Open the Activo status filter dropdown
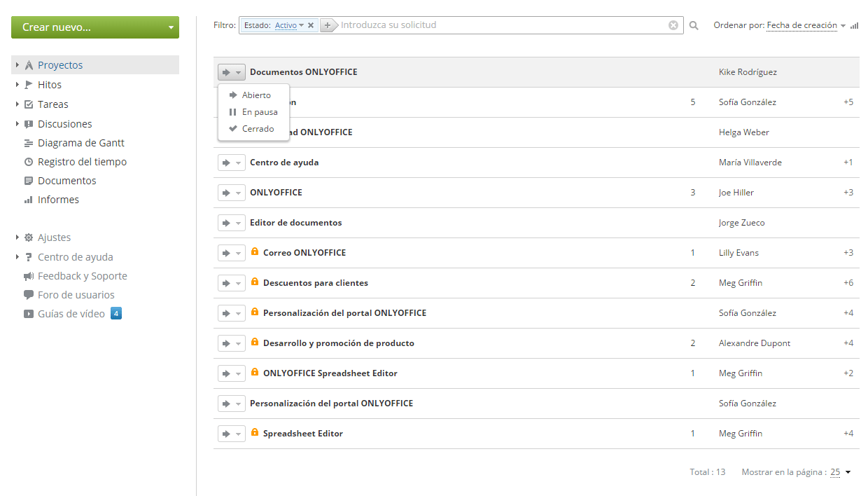Screen dimensions: 868x496 point(289,25)
